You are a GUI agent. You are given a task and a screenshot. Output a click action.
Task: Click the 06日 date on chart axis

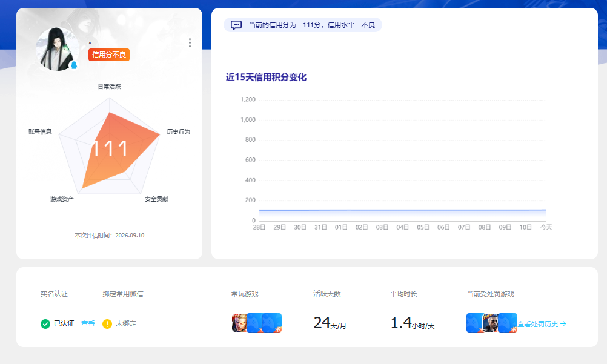[x=443, y=227]
